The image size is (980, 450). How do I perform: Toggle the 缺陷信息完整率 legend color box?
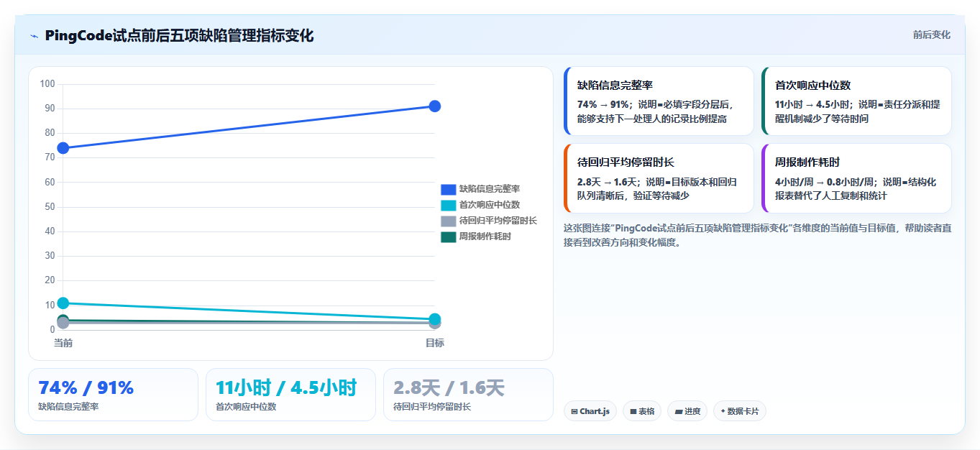[x=449, y=189]
